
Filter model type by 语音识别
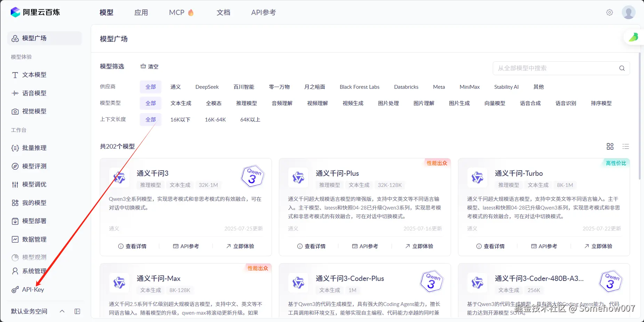tap(566, 103)
